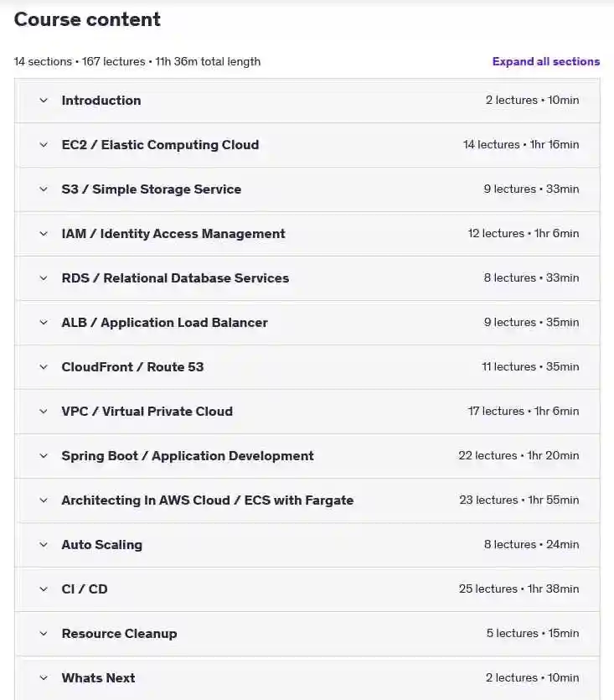Click chevron icon for ALB / Application Load Balancer
Image resolution: width=614 pixels, height=700 pixels.
pyautogui.click(x=44, y=322)
